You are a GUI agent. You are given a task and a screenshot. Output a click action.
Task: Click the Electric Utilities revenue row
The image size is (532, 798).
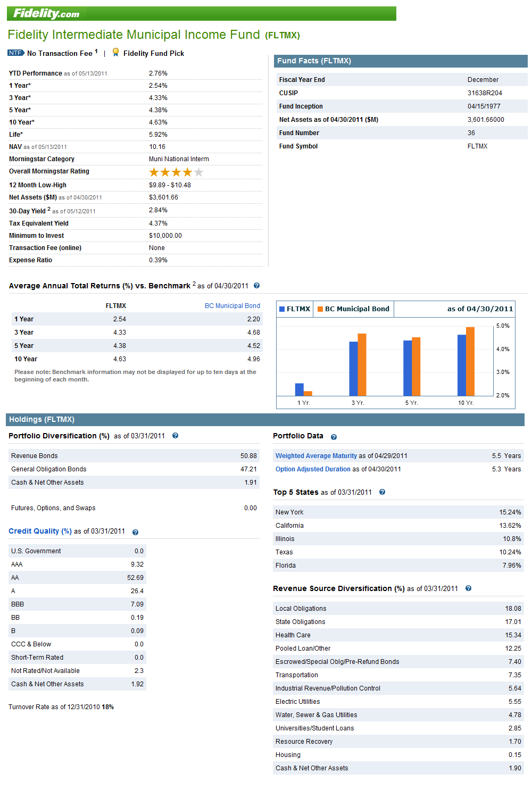tap(398, 702)
